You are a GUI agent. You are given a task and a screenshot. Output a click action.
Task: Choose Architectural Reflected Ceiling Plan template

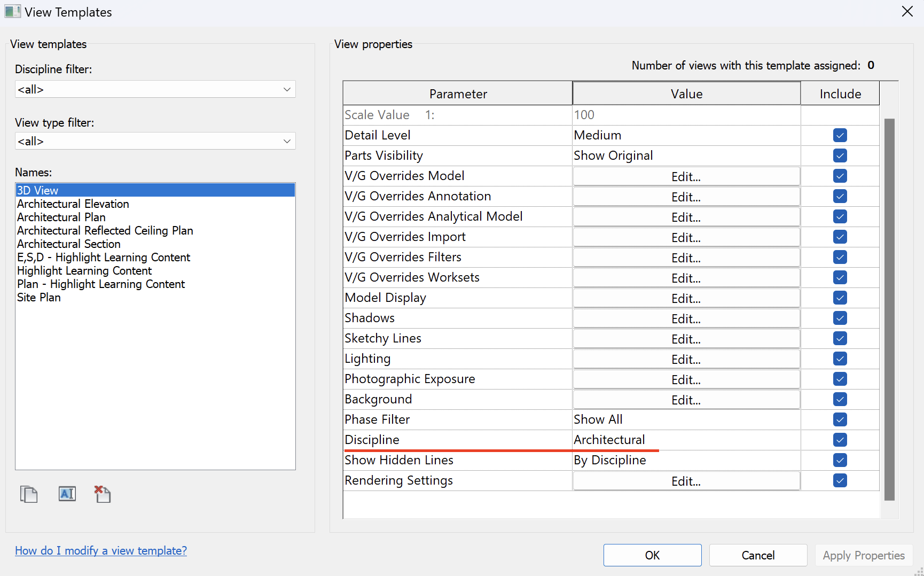click(105, 231)
